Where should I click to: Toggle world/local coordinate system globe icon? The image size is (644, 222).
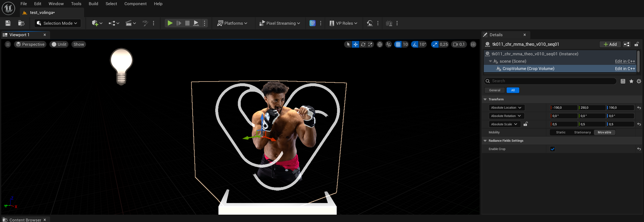coord(380,44)
